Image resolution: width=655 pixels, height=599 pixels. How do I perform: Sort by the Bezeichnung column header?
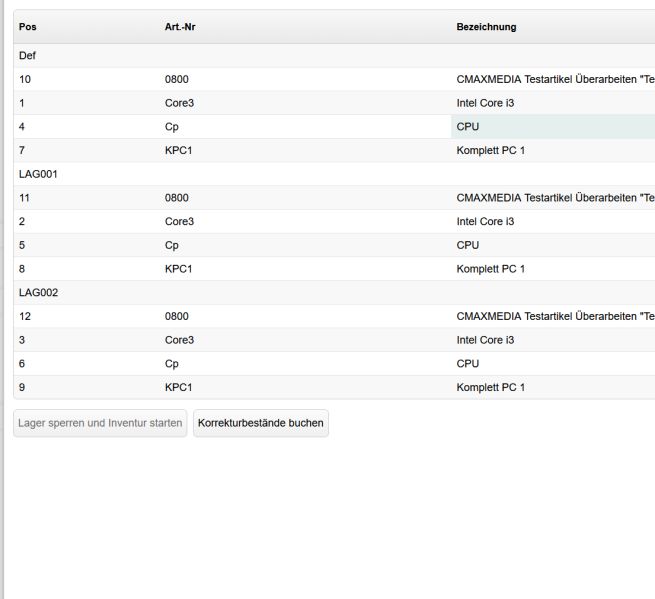click(x=486, y=27)
